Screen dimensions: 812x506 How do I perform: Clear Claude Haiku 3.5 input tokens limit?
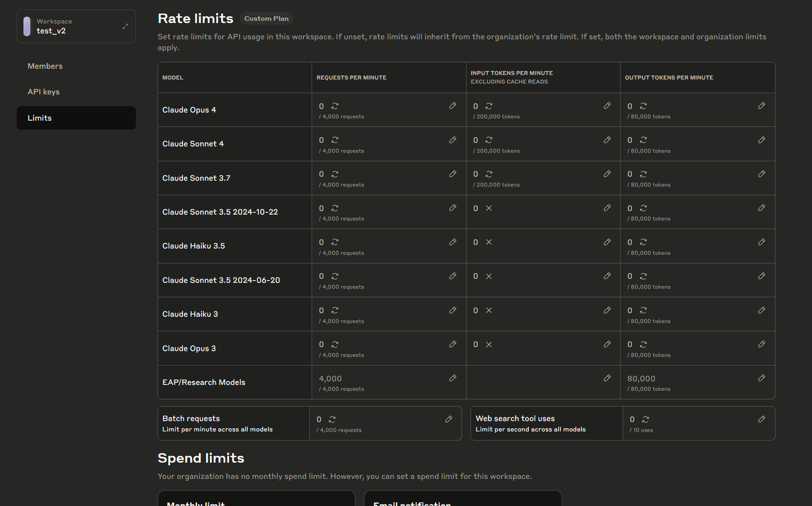pos(489,242)
